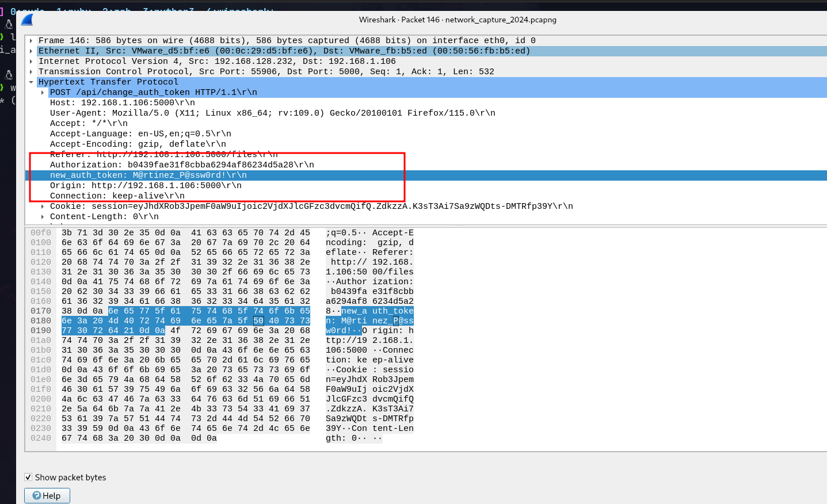Expand the Content-Length field arrow
The image size is (827, 504).
point(43,217)
